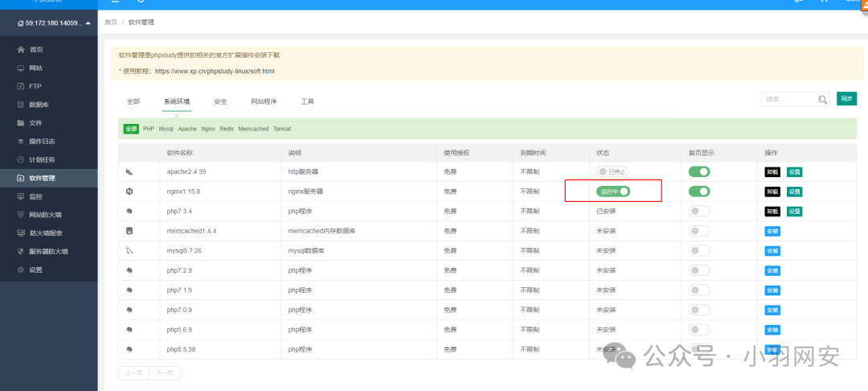
Task: Toggle the nginx1.15.8 运行中 status switch
Action: coord(613,191)
